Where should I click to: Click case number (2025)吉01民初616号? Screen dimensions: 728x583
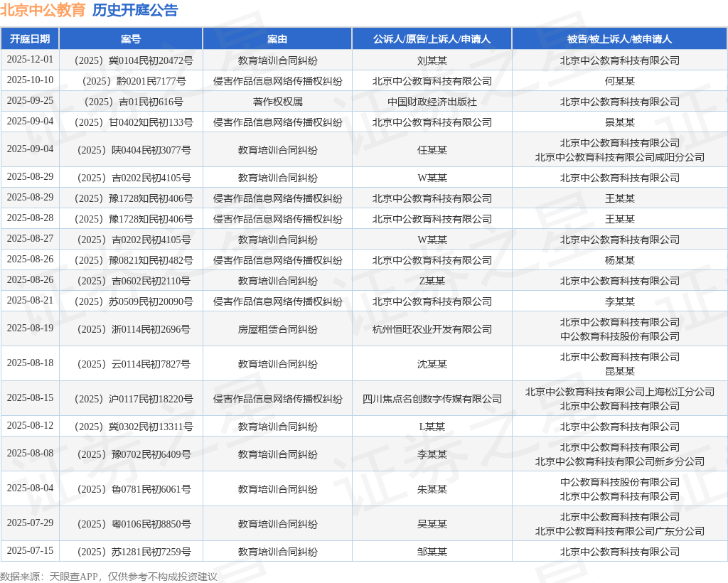click(x=133, y=102)
